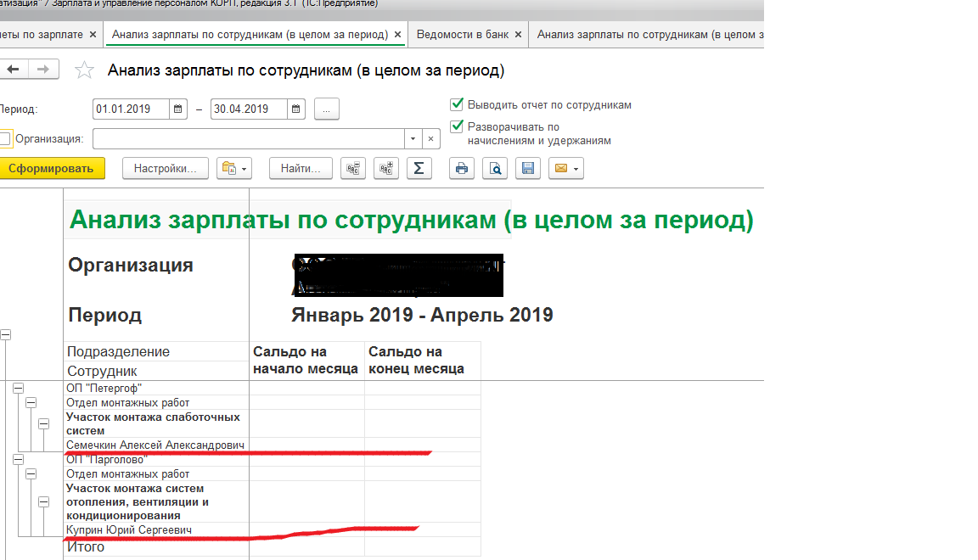Close the Ведомости в банк tab
978x560 pixels.
[518, 35]
